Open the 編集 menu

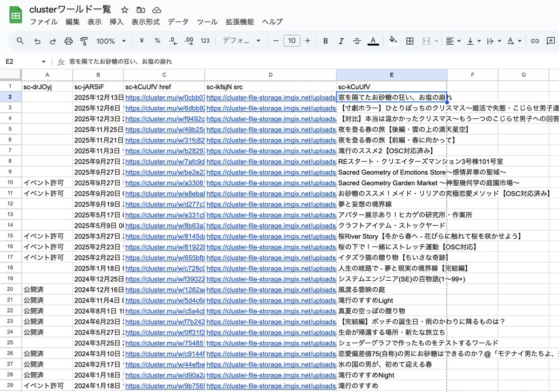[x=73, y=22]
